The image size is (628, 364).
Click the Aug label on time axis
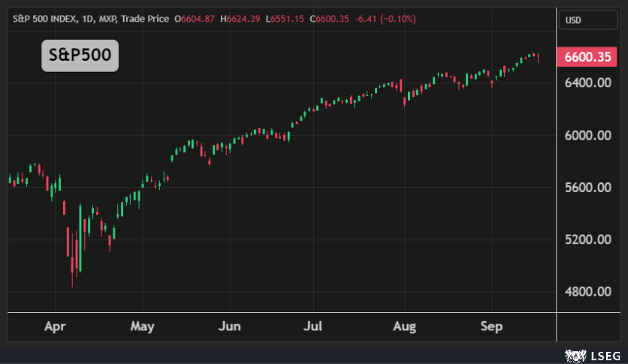coord(404,326)
